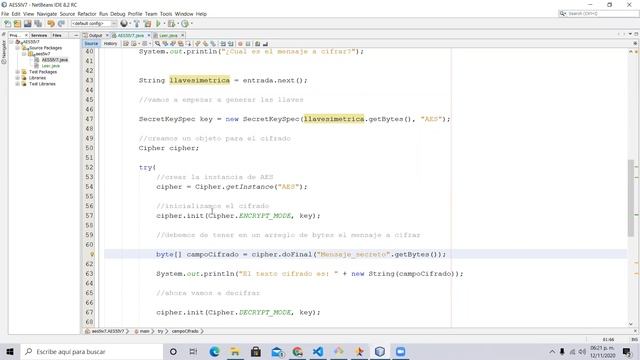
Task: Click the Profile Project toolbar icon
Action: (185, 24)
